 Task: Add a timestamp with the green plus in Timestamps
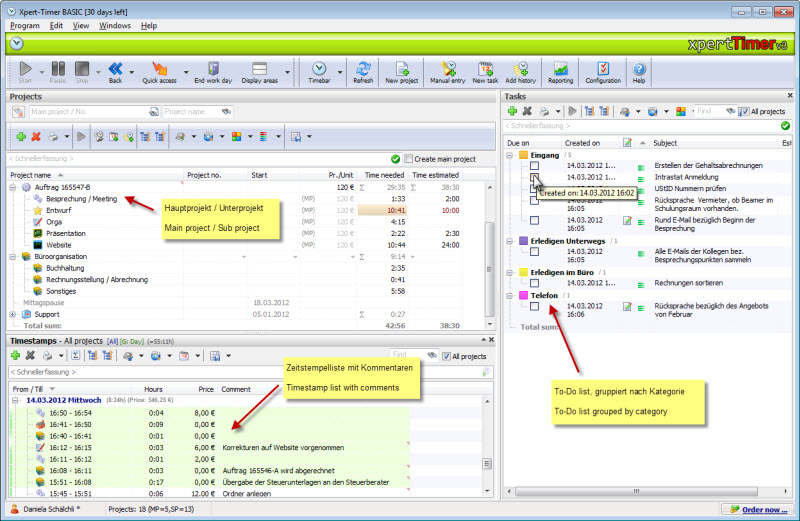tap(15, 356)
